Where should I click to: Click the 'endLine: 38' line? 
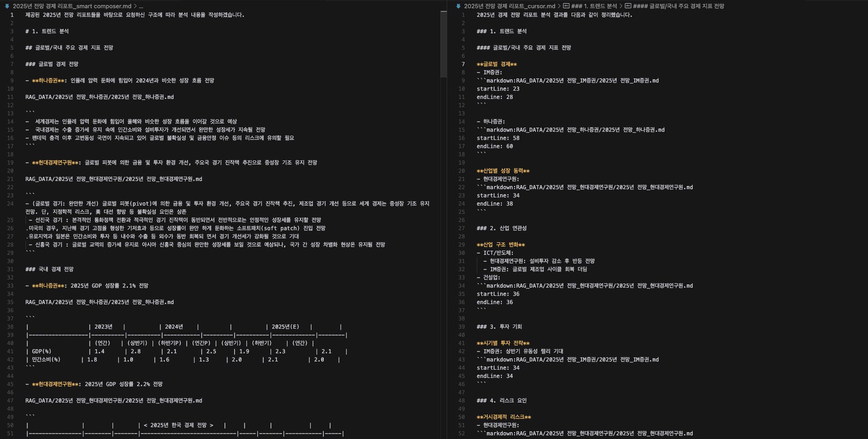pos(495,204)
